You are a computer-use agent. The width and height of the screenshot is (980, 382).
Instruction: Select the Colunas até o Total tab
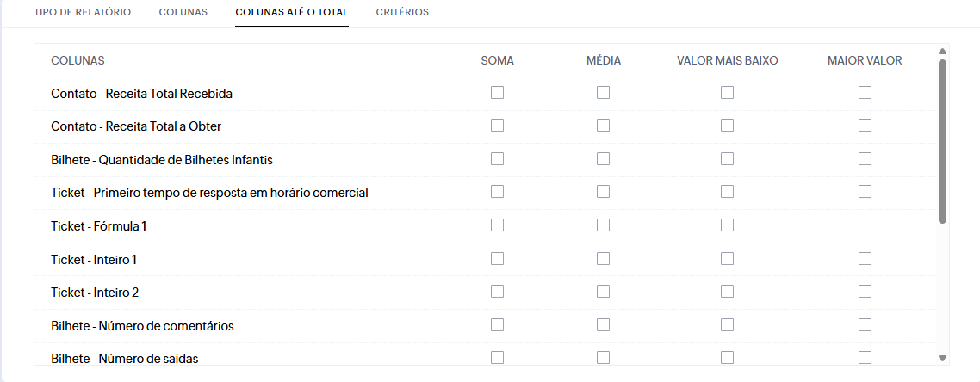tap(292, 13)
